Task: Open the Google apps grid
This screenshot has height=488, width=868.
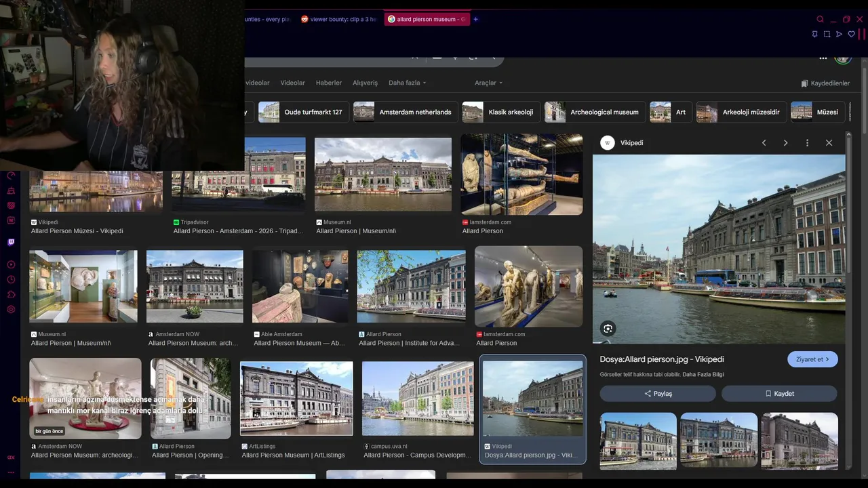Action: (x=823, y=58)
